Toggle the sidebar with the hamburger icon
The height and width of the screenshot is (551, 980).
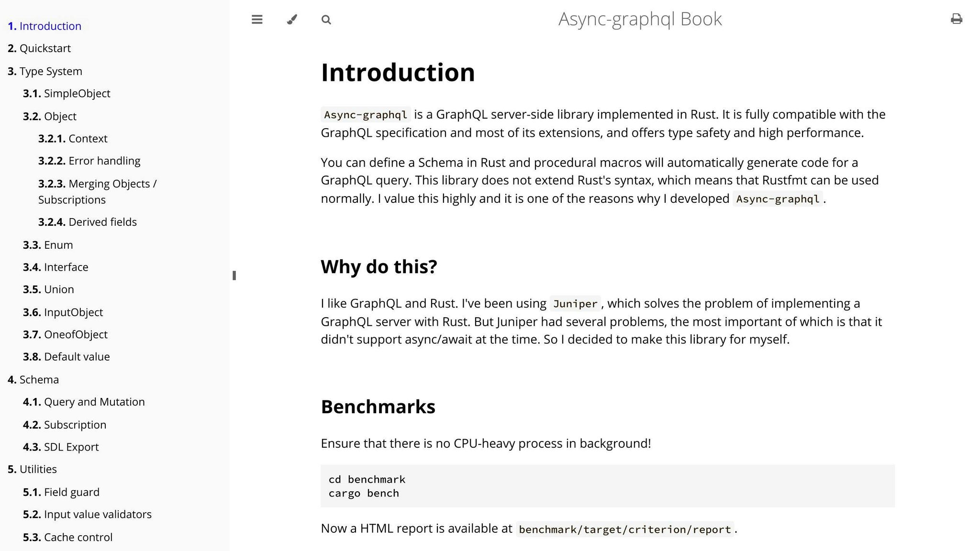(257, 19)
